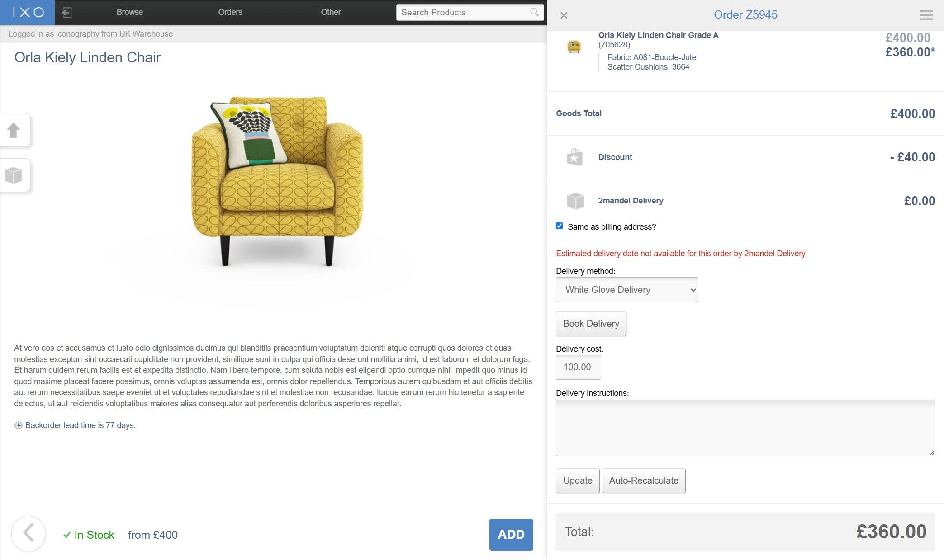
Task: Open the Browse menu
Action: pos(130,12)
